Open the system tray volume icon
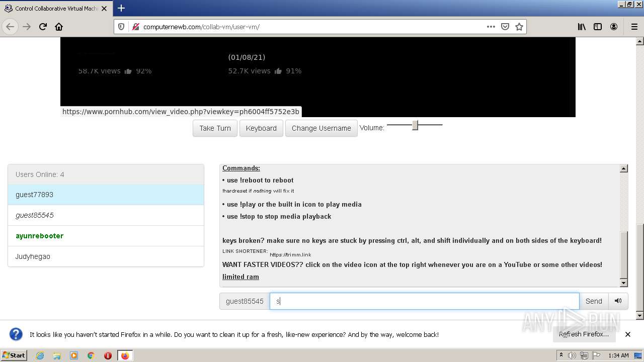Image resolution: width=644 pixels, height=362 pixels. pyautogui.click(x=572, y=355)
